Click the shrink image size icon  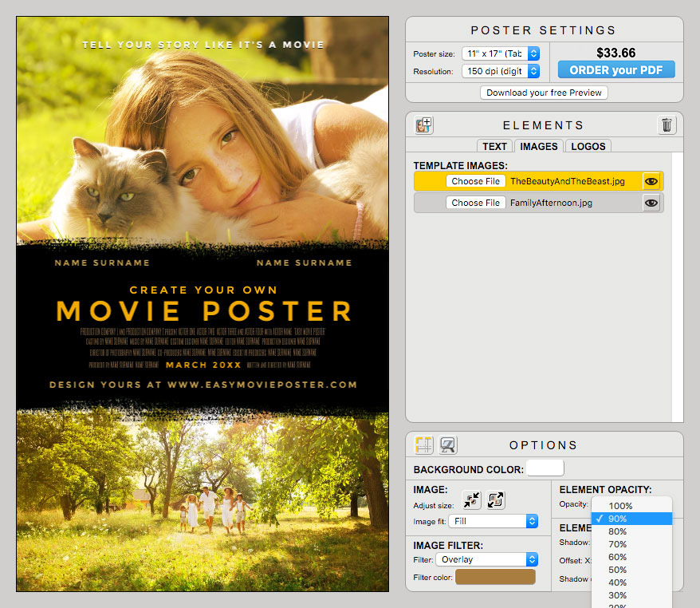[x=471, y=500]
